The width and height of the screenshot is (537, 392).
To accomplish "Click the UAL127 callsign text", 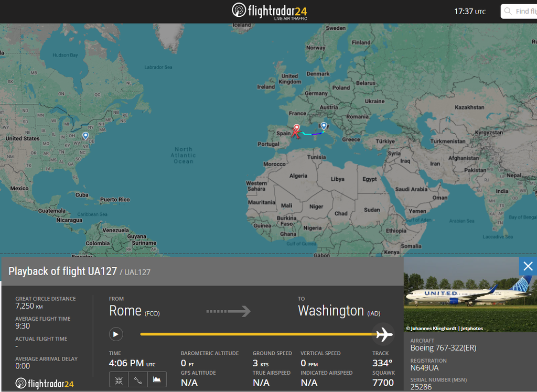I will (x=137, y=272).
